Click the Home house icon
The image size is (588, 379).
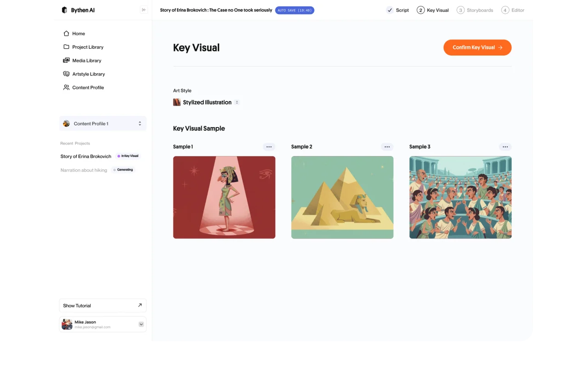coord(66,33)
